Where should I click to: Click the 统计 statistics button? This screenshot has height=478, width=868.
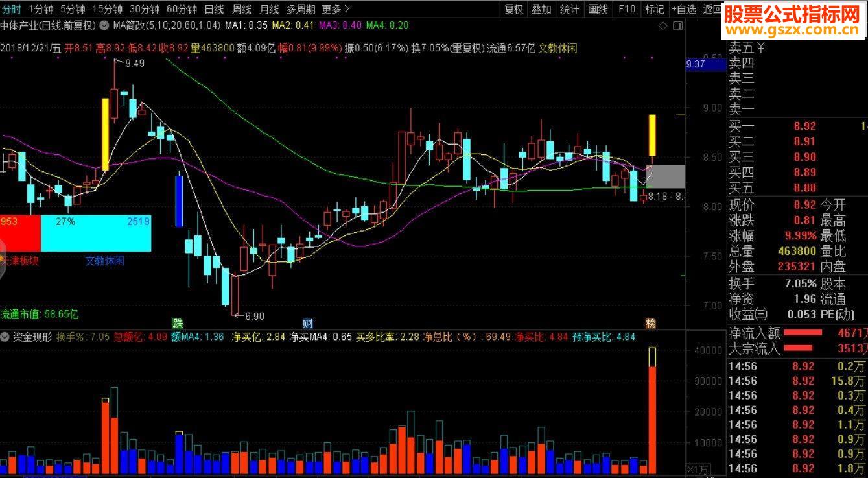[569, 9]
